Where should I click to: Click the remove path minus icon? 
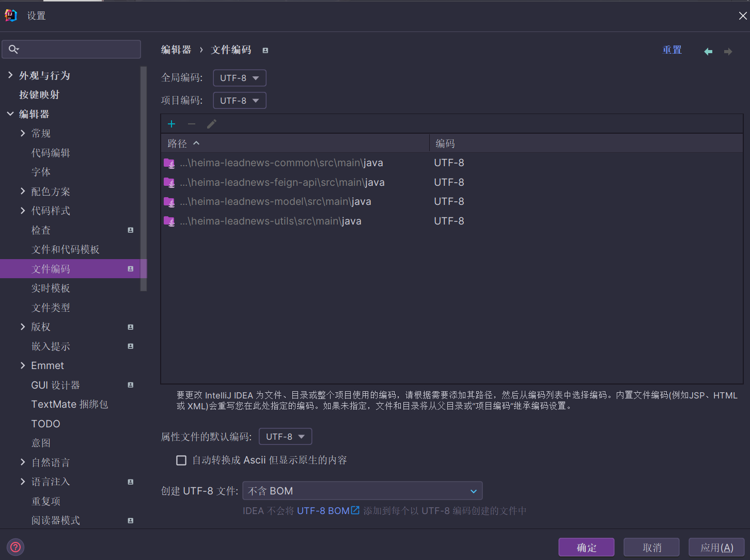(192, 124)
